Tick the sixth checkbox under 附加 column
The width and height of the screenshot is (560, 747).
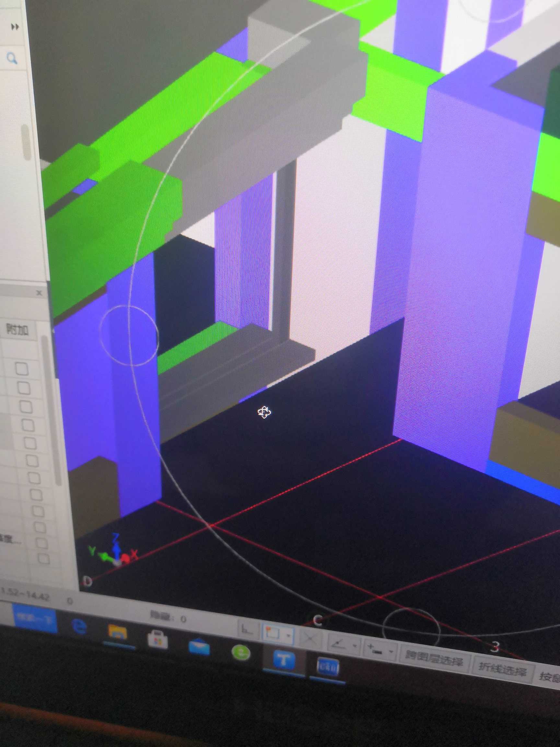coord(33,461)
